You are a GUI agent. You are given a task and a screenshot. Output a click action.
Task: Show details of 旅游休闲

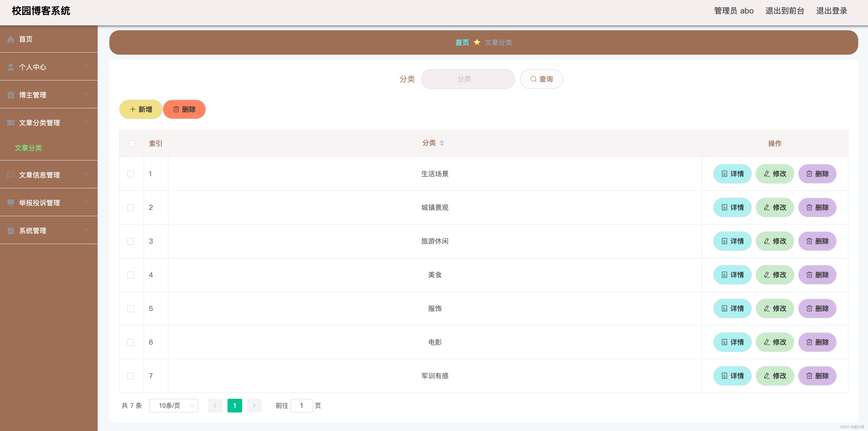tap(732, 241)
